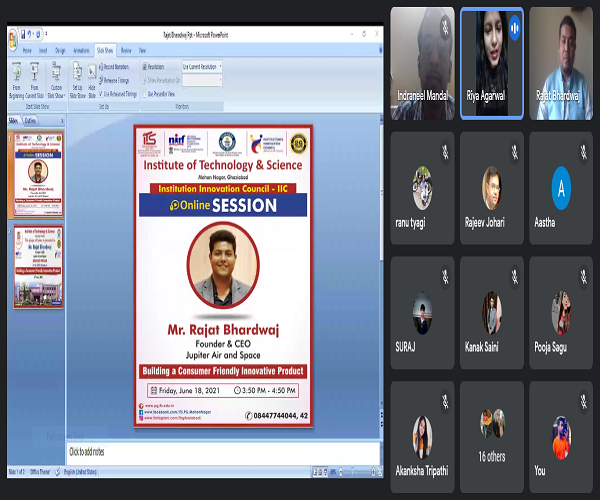Click Fit slide to window icon

tap(380, 472)
